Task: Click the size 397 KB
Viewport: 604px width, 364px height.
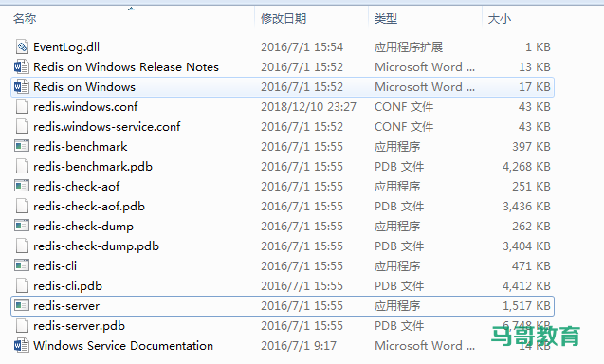Action: [x=532, y=147]
